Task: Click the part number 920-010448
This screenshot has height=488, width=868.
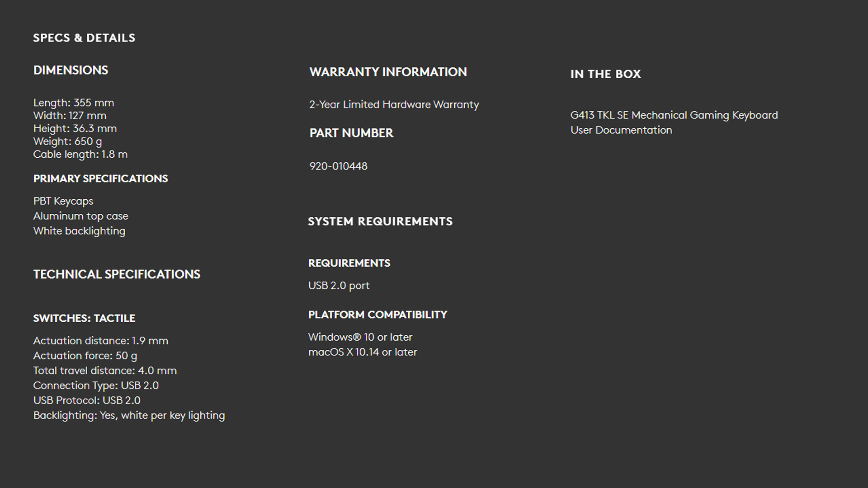Action: pos(339,166)
